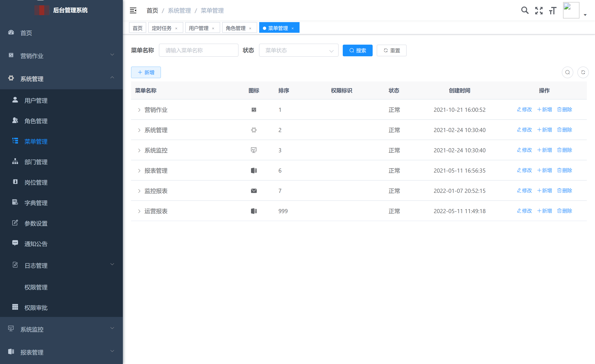Screen dimensions: 595x364
Task: Click the 参数设置 edit icon in sidebar
Action: tap(15, 223)
